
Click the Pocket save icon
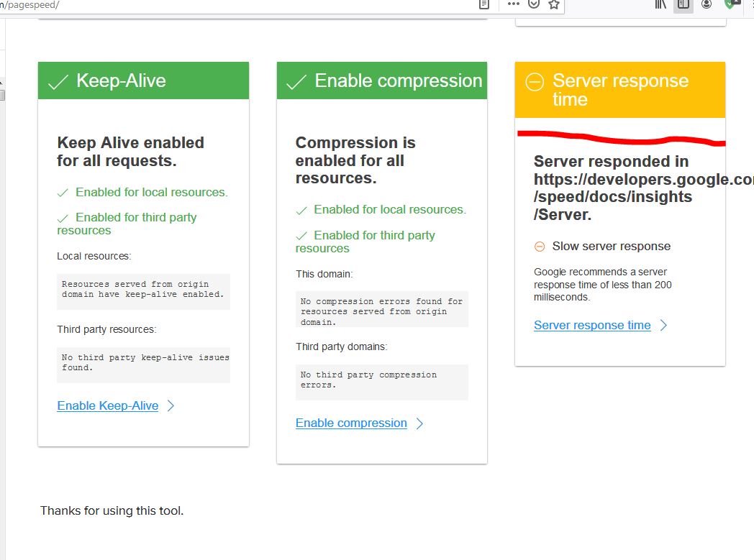coord(533,4)
